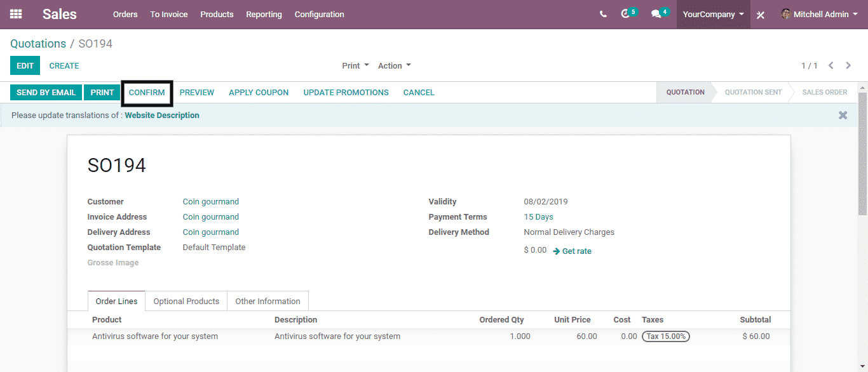This screenshot has width=868, height=372.
Task: Go to previous record arrow
Action: 831,65
